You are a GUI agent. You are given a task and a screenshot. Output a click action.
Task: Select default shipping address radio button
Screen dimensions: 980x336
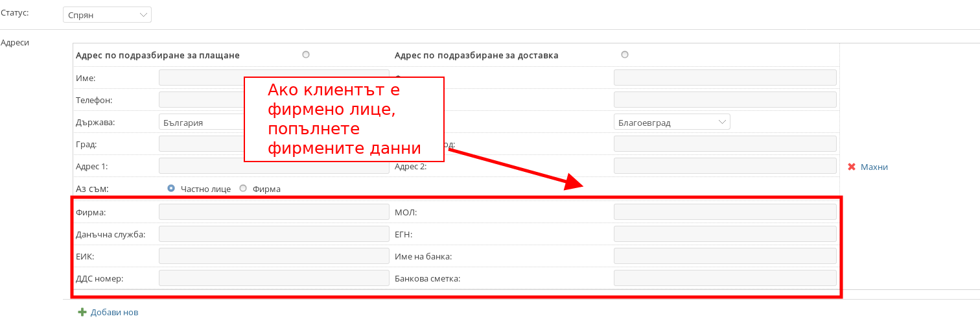(x=625, y=54)
